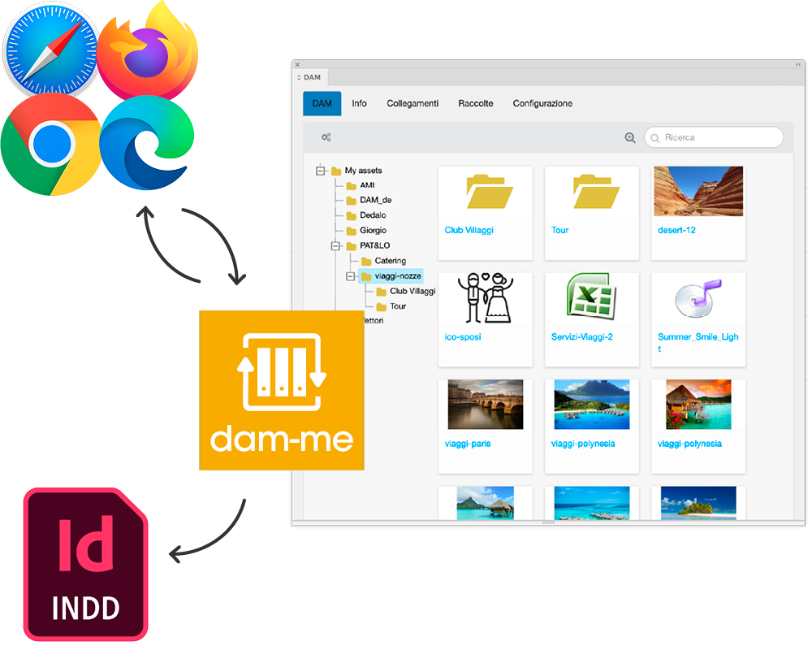The image size is (812, 650).
Task: Click the Google Chrome icon
Action: coord(50,145)
